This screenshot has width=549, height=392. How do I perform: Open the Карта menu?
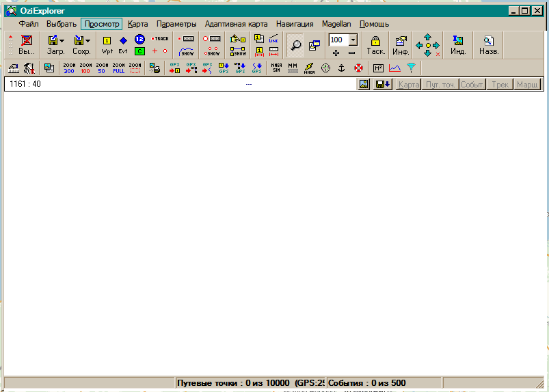[137, 24]
